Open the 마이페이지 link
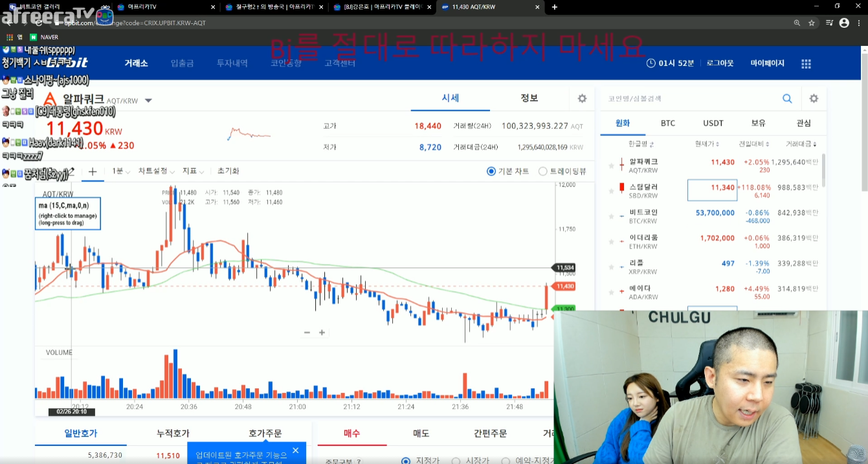The width and height of the screenshot is (868, 464). click(x=768, y=63)
